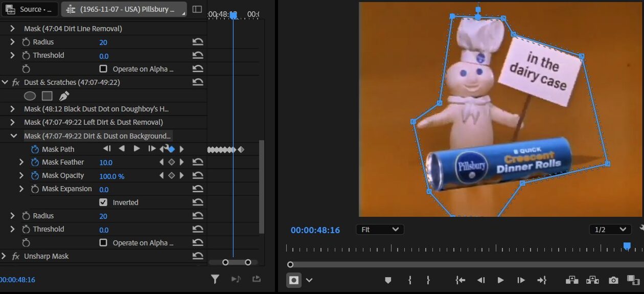Expand Mask Opacity property
Image resolution: width=644 pixels, height=294 pixels.
pyautogui.click(x=21, y=175)
